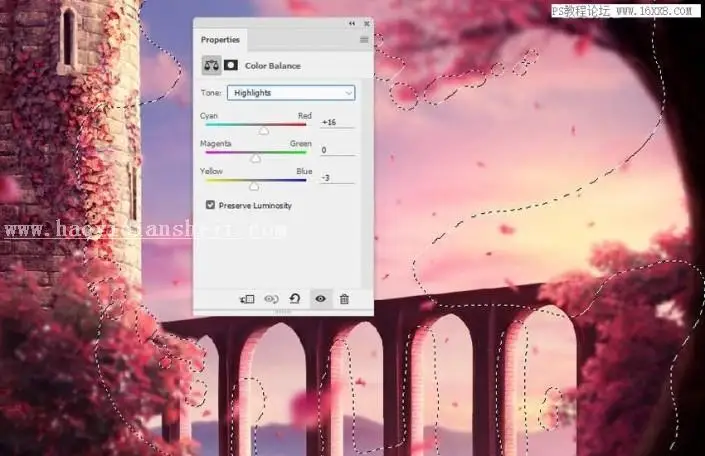Reset adjustment to defaults icon
This screenshot has width=705, height=456.
point(295,299)
